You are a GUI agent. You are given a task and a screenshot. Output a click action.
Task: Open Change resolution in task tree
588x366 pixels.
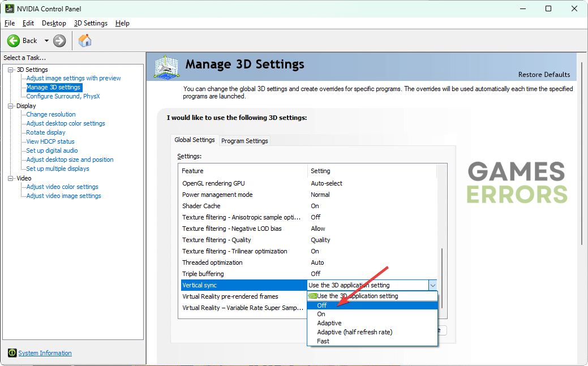coord(51,114)
